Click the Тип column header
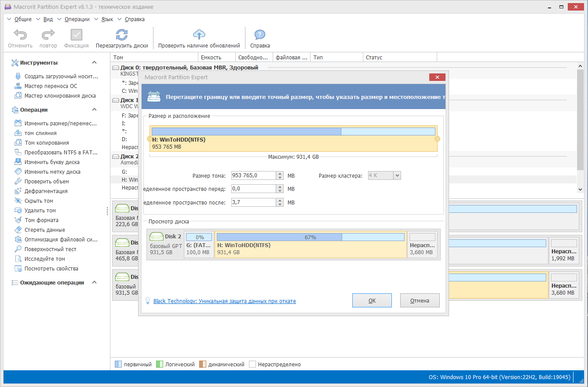The width and height of the screenshot is (588, 387). pos(336,57)
